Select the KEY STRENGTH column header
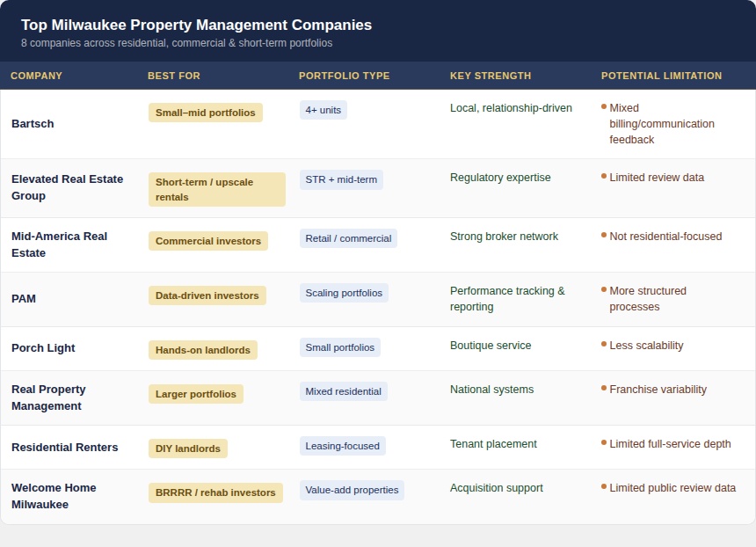756x547 pixels. pos(491,76)
